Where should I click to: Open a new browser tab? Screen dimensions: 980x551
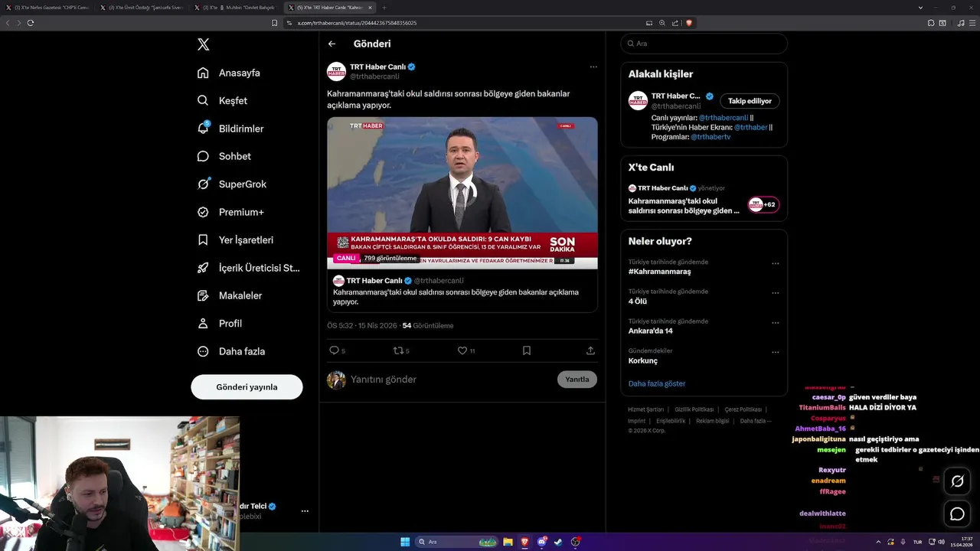tap(384, 8)
